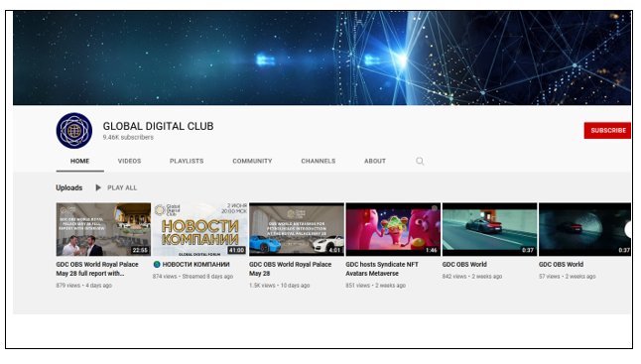
Task: Switch to the Playlists tab
Action: coord(187,161)
